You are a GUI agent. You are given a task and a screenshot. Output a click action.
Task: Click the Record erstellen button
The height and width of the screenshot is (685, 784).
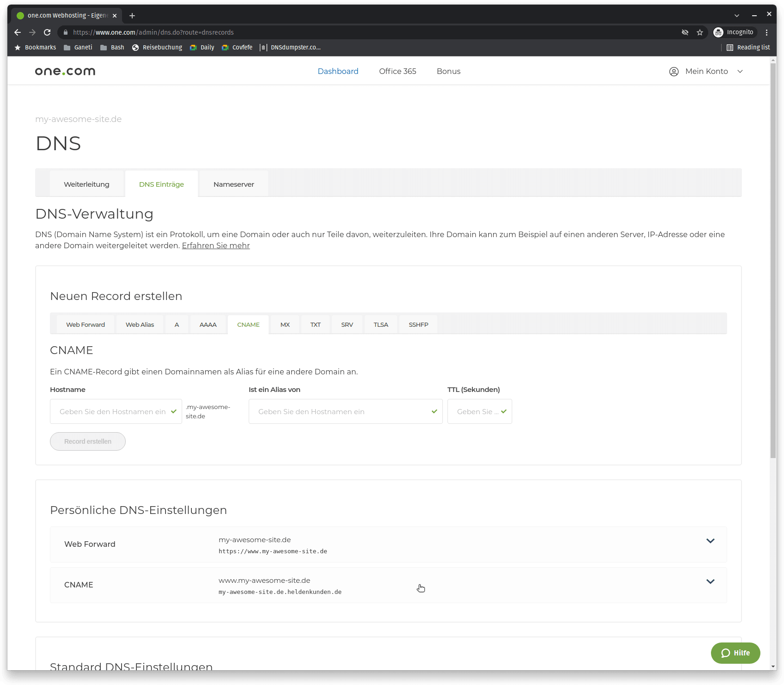click(88, 441)
